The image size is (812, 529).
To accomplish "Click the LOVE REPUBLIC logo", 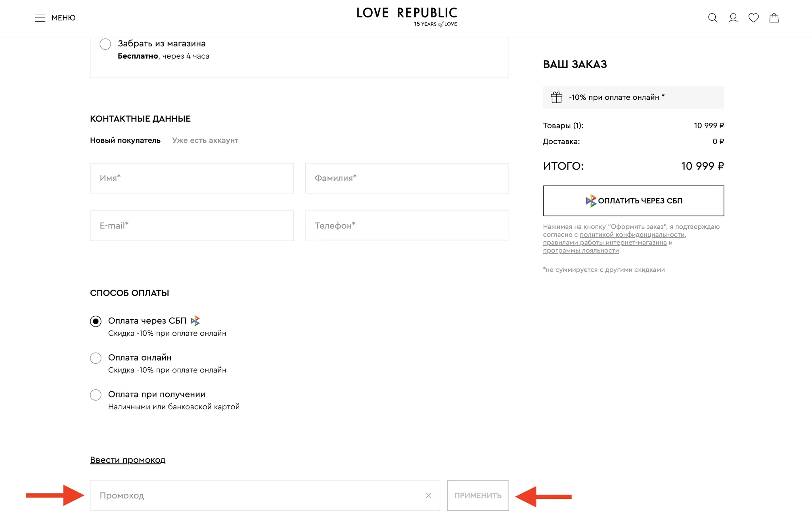I will pos(407,17).
